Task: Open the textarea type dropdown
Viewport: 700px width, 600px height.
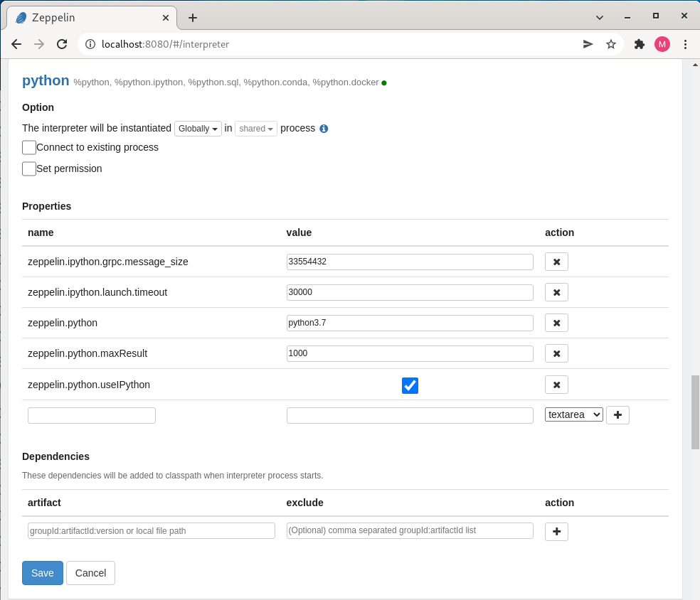Action: click(573, 414)
